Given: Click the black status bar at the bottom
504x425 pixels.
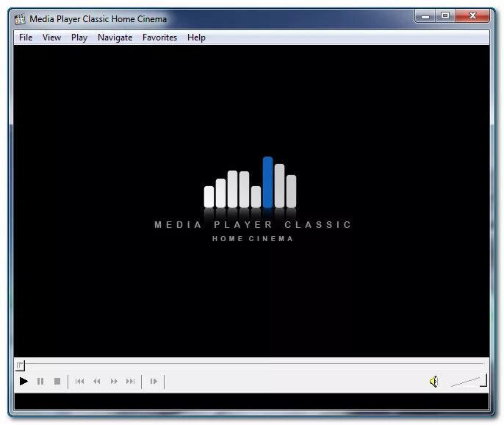Looking at the screenshot, I should [x=251, y=401].
